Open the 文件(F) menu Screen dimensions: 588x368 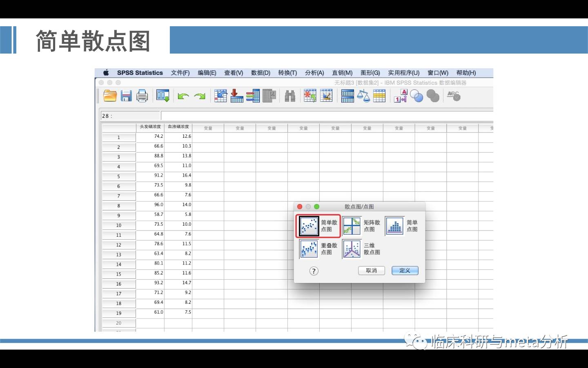pyautogui.click(x=180, y=73)
